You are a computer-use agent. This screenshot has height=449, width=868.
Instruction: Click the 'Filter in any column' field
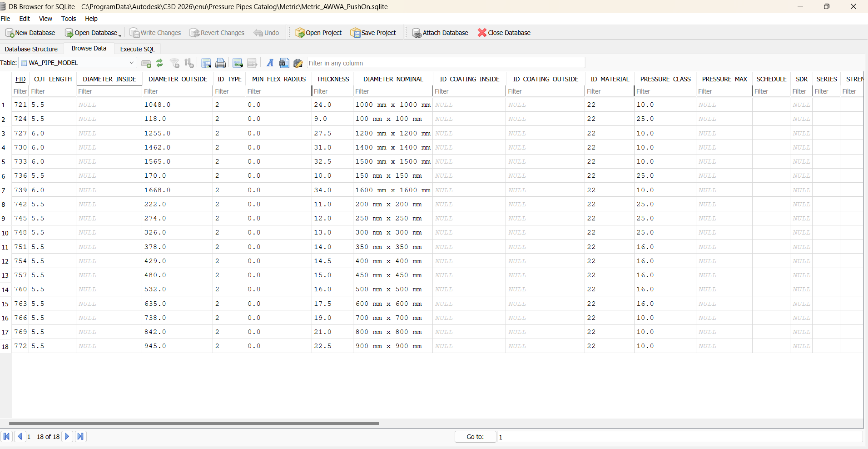[446, 63]
